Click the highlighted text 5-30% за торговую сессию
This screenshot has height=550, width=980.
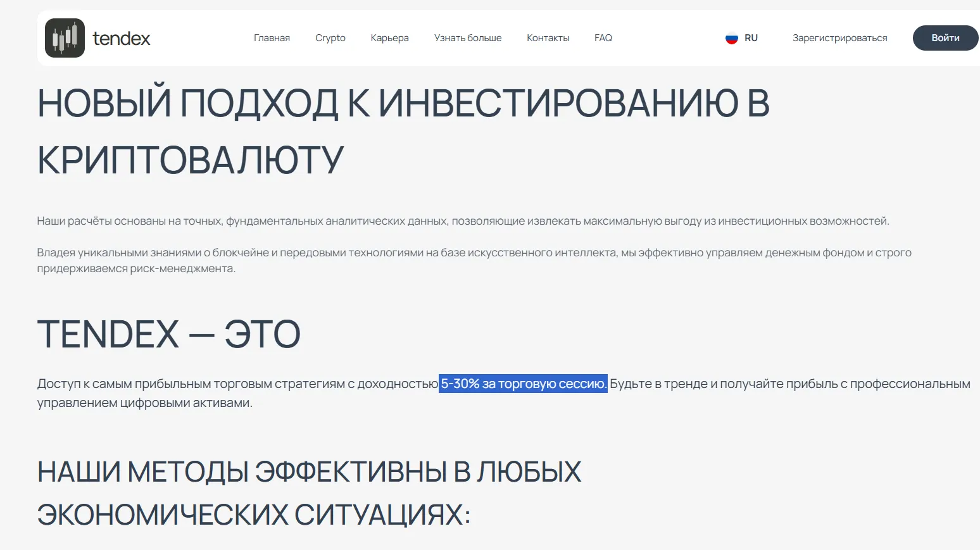tap(523, 384)
